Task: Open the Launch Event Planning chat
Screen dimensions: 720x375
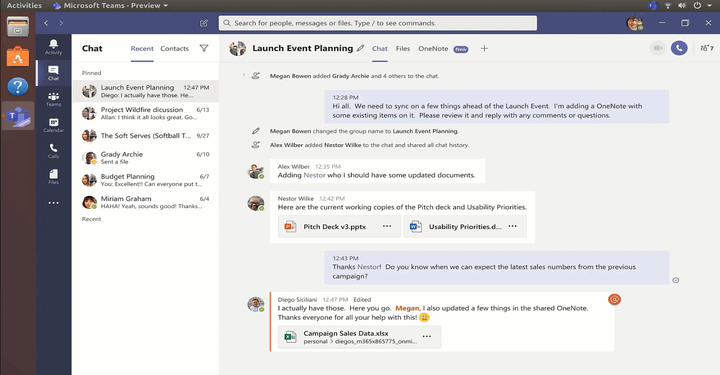Action: click(146, 91)
